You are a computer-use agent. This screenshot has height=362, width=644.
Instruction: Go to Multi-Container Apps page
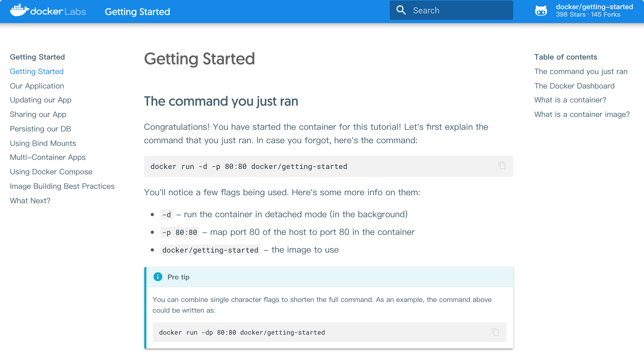(48, 157)
